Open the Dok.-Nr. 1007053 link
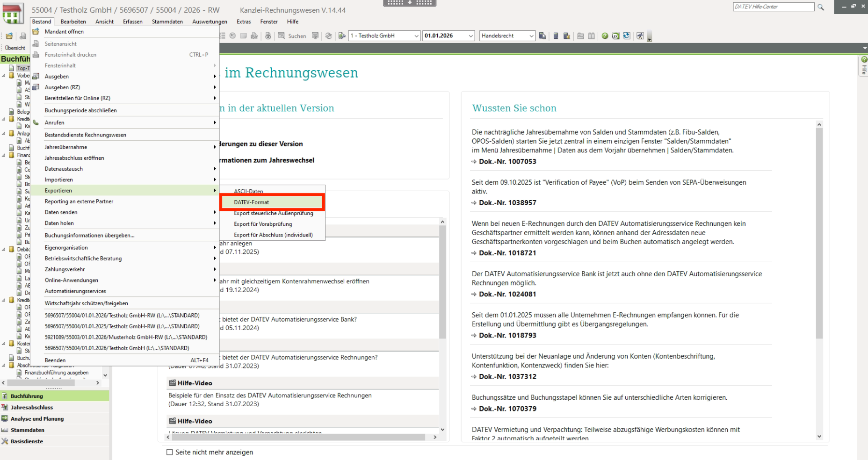Viewport: 868px width, 460px height. [x=507, y=161]
